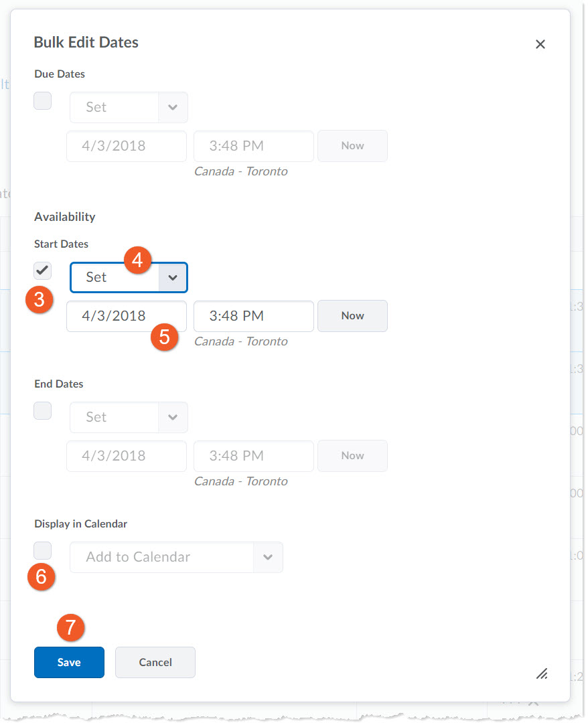
Task: Tick the Display in Calendar checkbox
Action: 43,551
